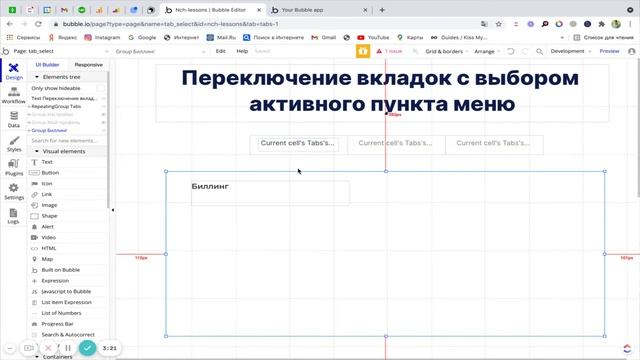Toggle visibility of the first greyed-out Group row
The height and width of the screenshot is (360, 640).
[x=103, y=114]
